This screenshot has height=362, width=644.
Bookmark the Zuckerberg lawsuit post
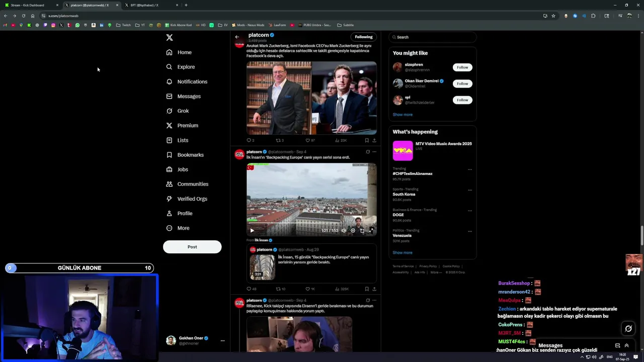pyautogui.click(x=367, y=140)
